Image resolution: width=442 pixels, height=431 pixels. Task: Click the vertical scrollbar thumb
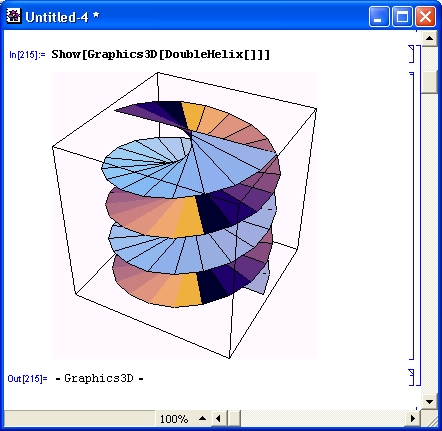point(429,81)
